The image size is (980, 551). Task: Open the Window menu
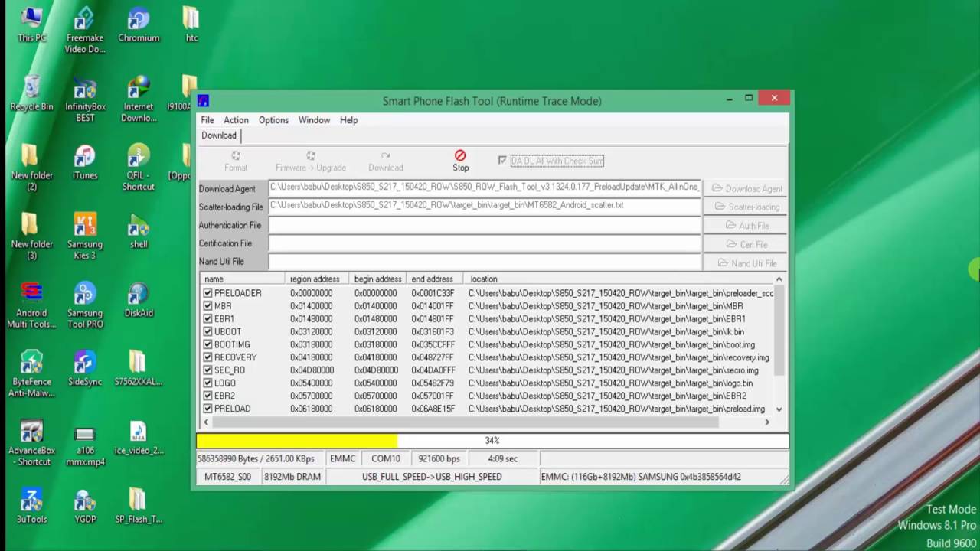[x=314, y=120]
